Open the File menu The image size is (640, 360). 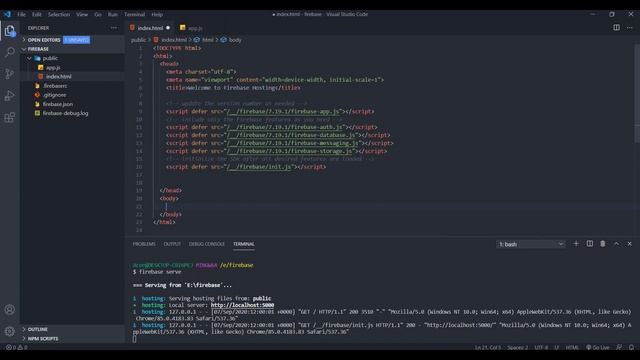click(x=21, y=14)
